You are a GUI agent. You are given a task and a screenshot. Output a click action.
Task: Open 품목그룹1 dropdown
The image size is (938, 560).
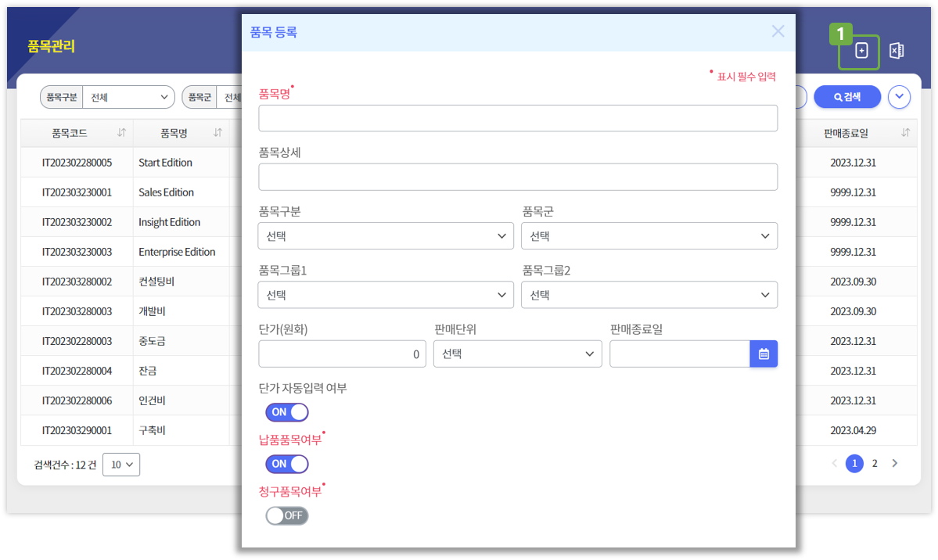[x=386, y=295]
